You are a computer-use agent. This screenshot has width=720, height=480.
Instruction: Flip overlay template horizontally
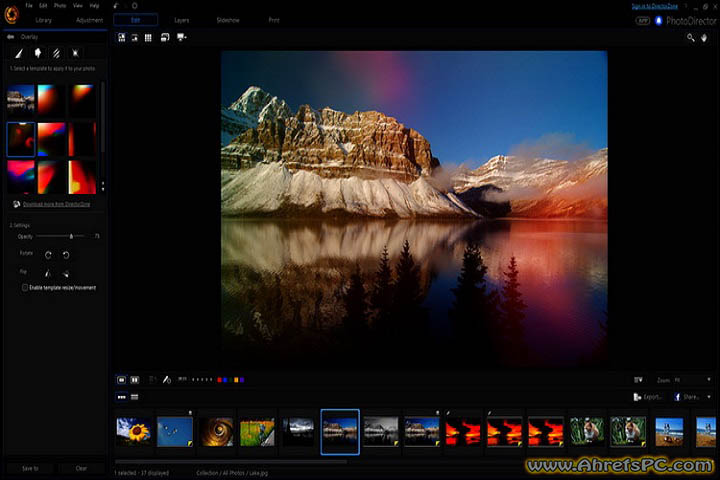click(48, 273)
